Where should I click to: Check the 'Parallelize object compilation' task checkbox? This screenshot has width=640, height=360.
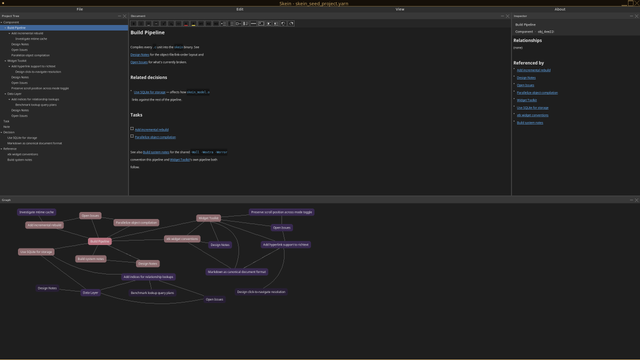coord(132,136)
